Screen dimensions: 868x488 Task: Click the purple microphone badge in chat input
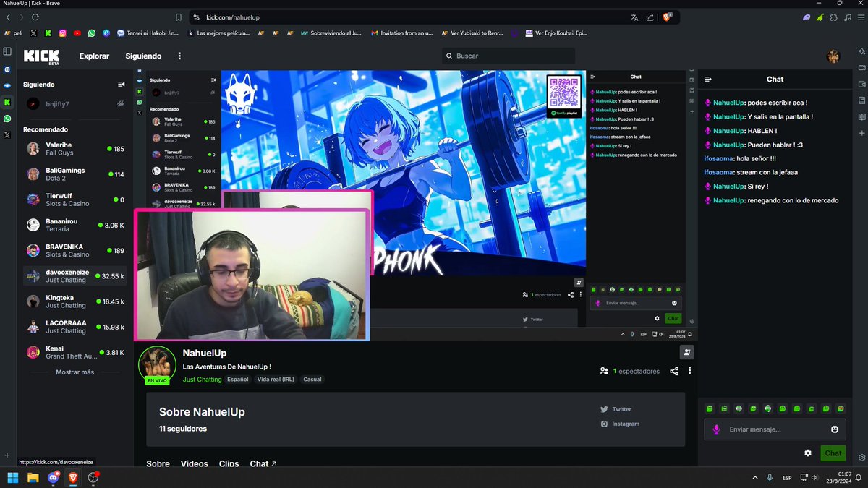716,429
